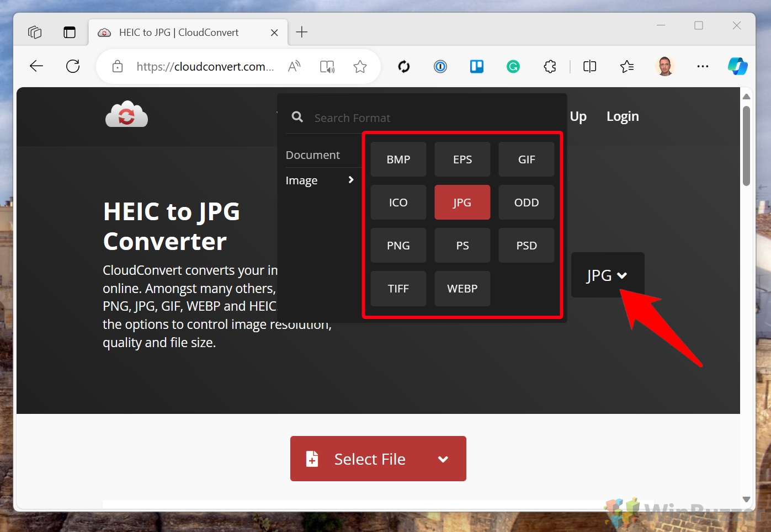Open the tab actions menu icon
The image size is (771, 532).
coord(70,33)
